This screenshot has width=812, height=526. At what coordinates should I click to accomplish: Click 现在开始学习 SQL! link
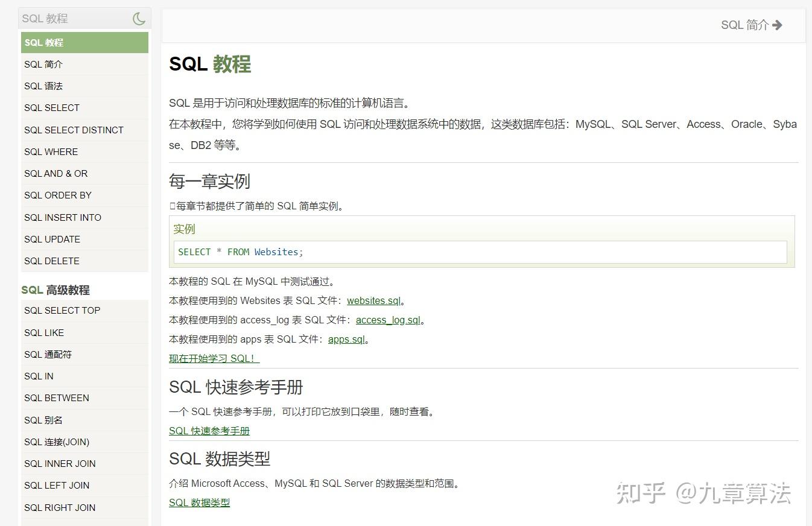214,358
